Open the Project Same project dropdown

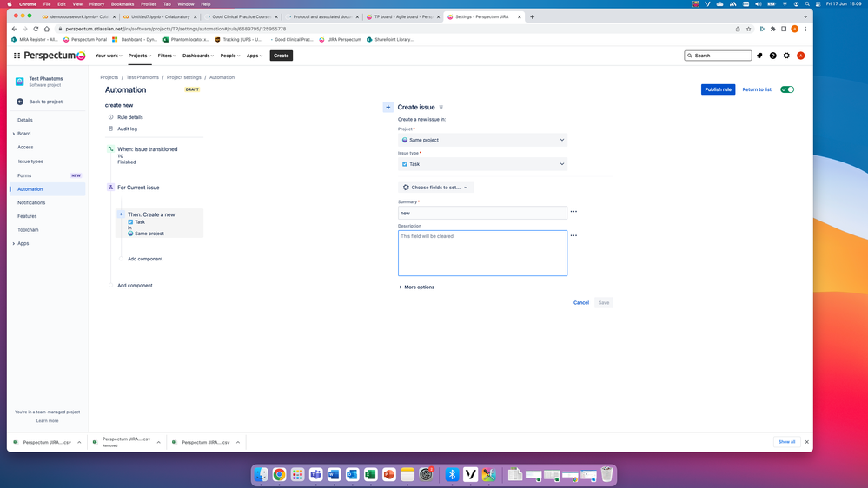tap(483, 140)
